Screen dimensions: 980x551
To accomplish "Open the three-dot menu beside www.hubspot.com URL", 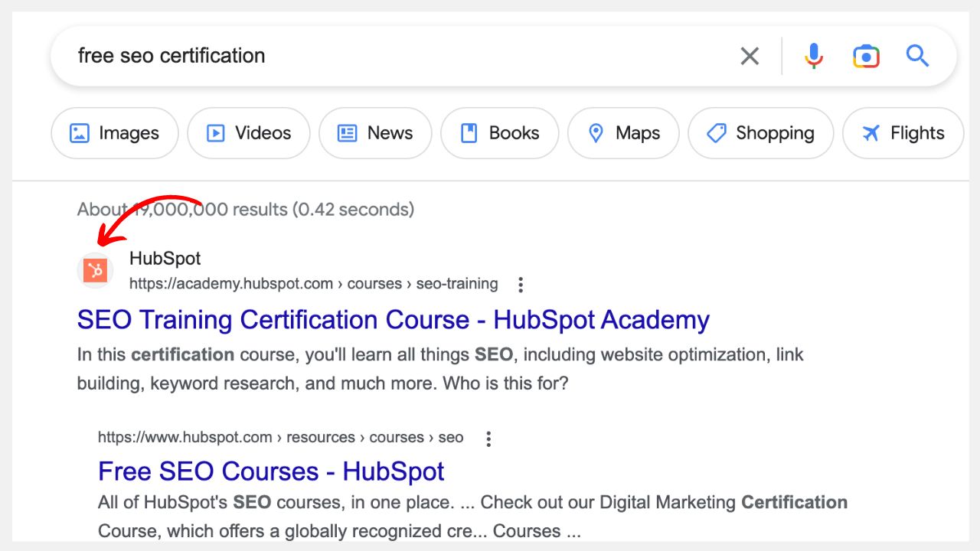I will 488,439.
